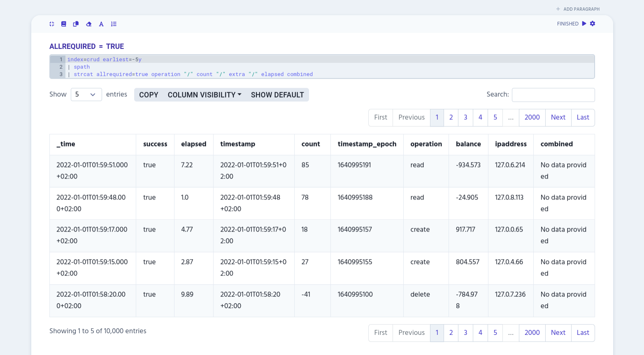The height and width of the screenshot is (355, 644).
Task: Select page 1 in top pagination
Action: pos(437,118)
